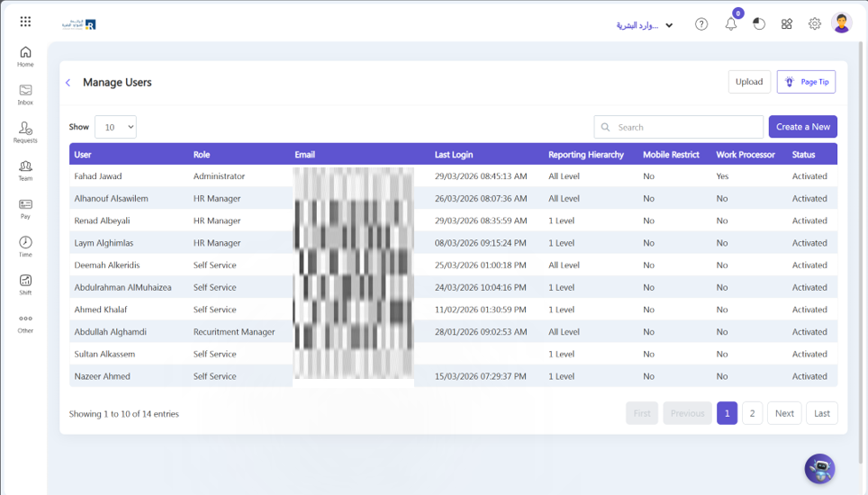Expand the Other menu in sidebar
The height and width of the screenshot is (495, 868).
[x=25, y=322]
